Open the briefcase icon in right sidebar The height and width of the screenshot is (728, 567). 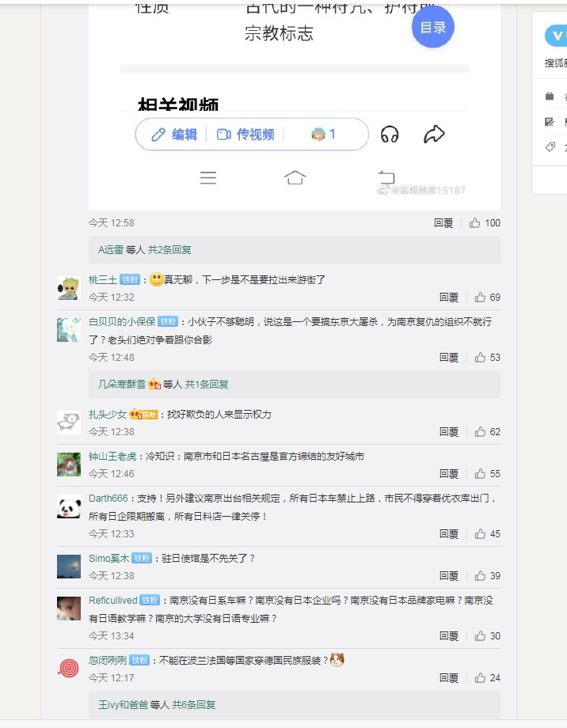click(550, 97)
